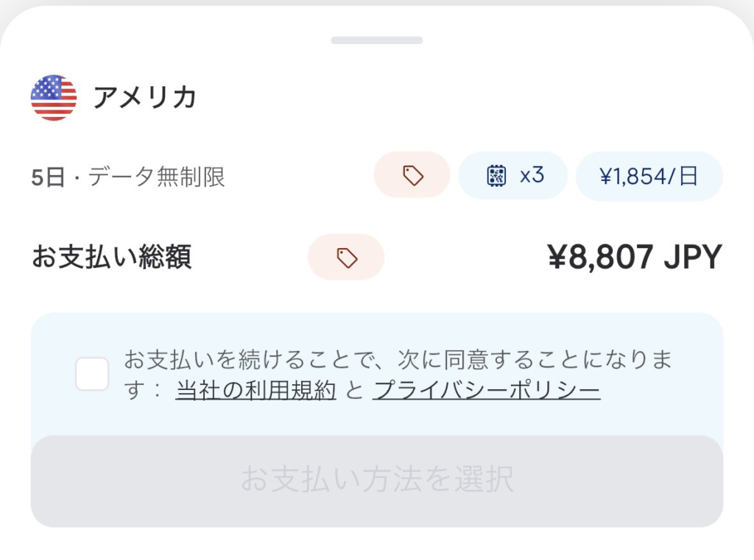754x560 pixels.
Task: Tap the discount tag chip beside data plan
Action: (x=412, y=175)
